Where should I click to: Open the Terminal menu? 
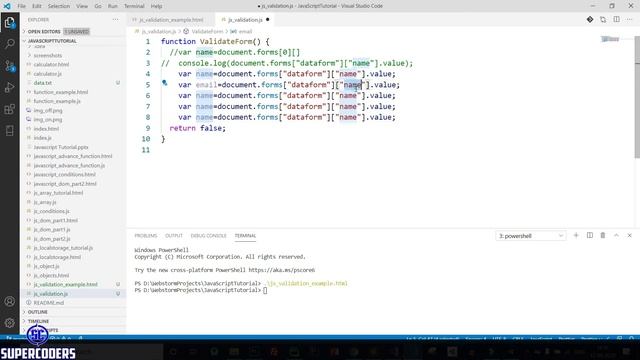coord(134,6)
